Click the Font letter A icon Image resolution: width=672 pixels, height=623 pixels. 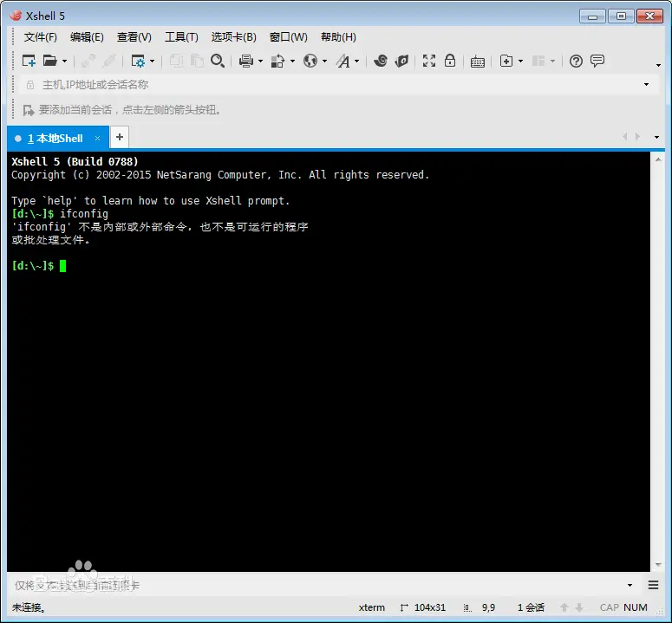click(343, 61)
